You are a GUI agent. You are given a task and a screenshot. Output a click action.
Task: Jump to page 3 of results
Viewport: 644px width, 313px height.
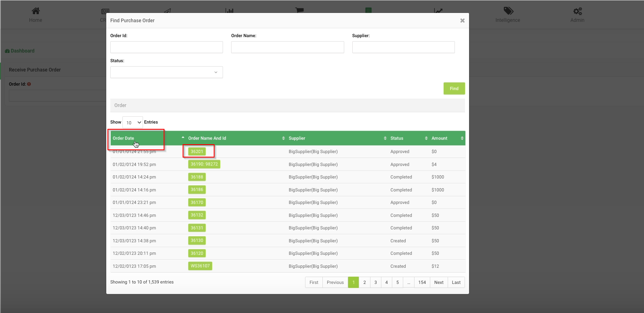coord(375,282)
